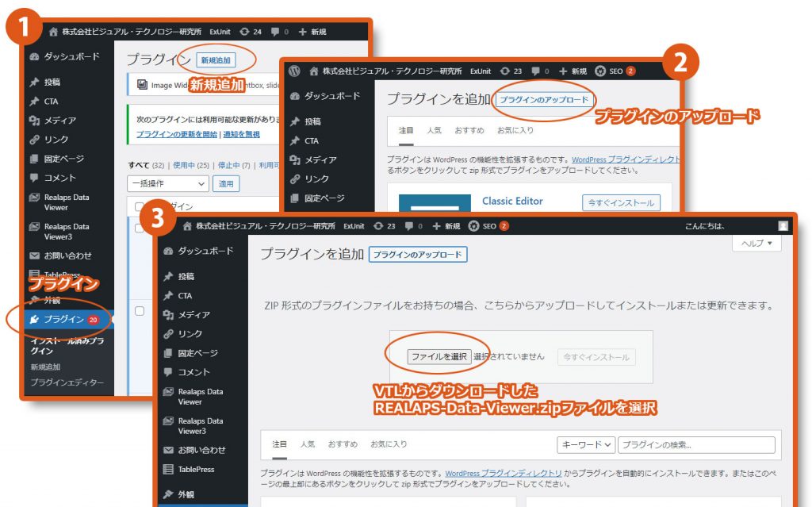In window 1, click the updates icon showing 24
This screenshot has width=812, height=507.
click(x=244, y=32)
